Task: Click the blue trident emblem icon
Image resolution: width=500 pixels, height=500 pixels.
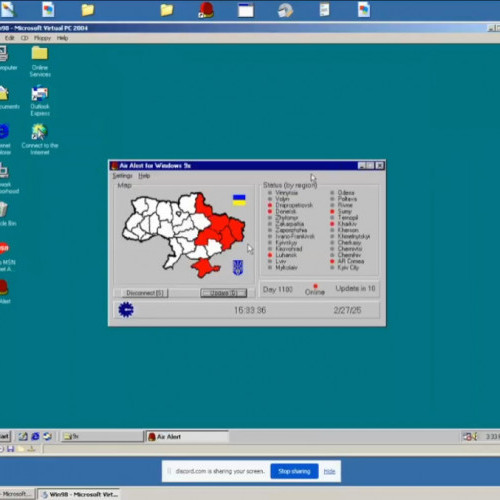Action: (x=238, y=267)
